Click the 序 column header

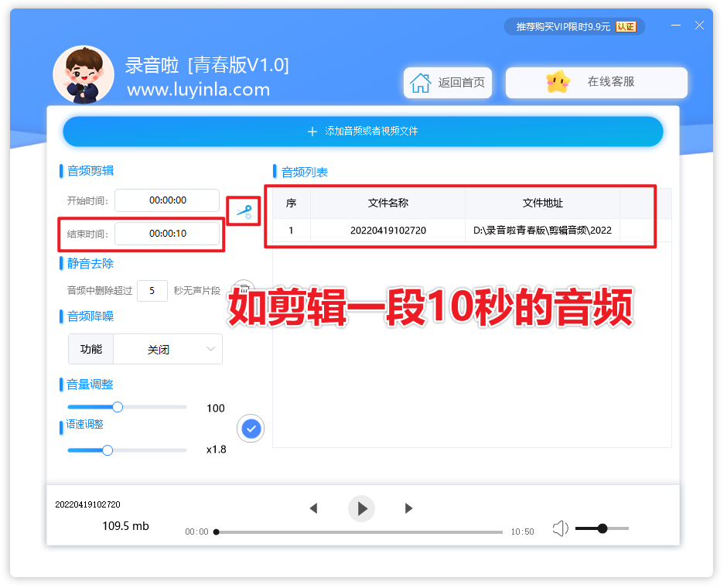coord(291,203)
